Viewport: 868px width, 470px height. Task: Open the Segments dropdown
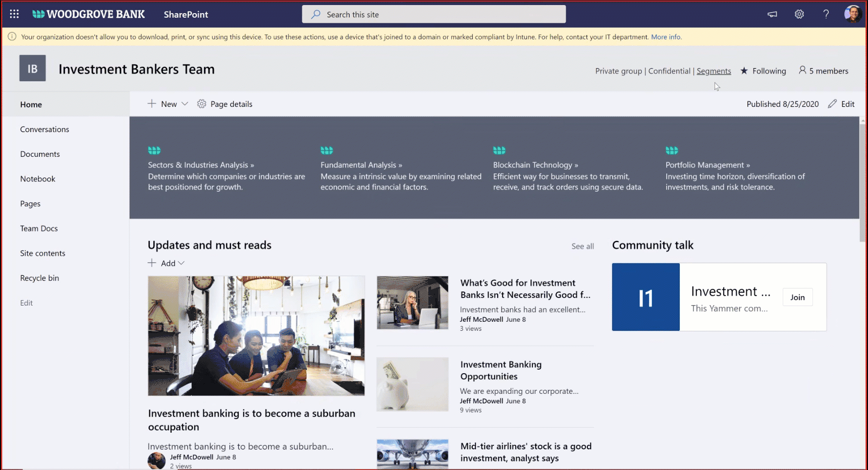coord(714,71)
